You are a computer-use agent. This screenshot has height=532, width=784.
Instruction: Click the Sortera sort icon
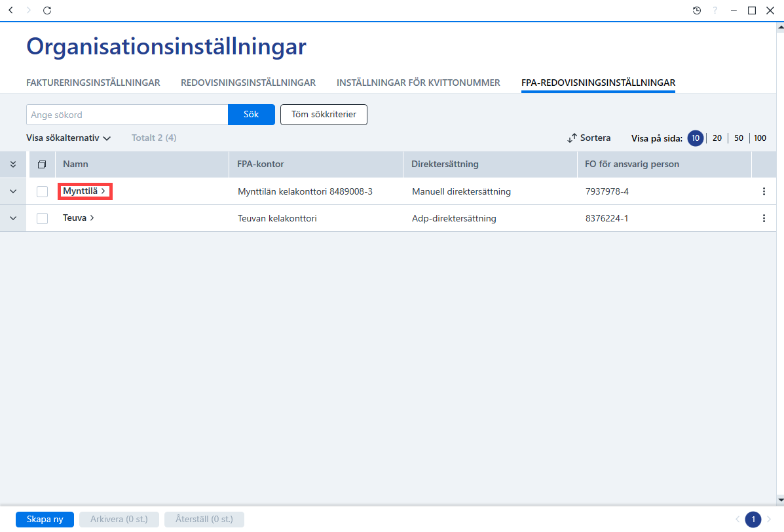pyautogui.click(x=572, y=138)
